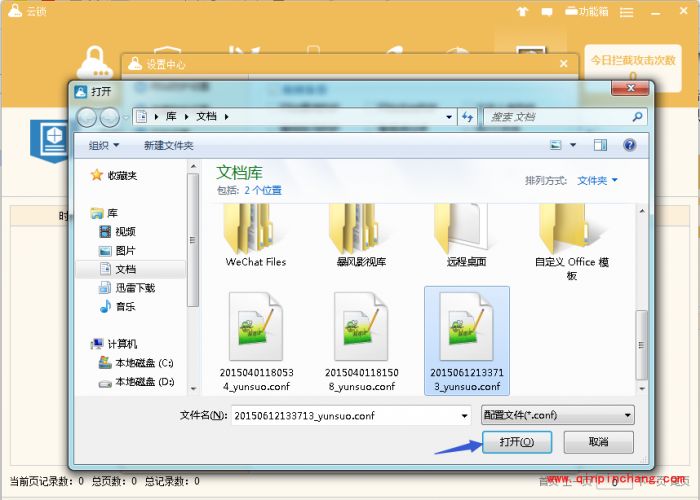Image resolution: width=700 pixels, height=500 pixels.
Task: Click 文档 in the address breadcrumb
Action: [206, 117]
